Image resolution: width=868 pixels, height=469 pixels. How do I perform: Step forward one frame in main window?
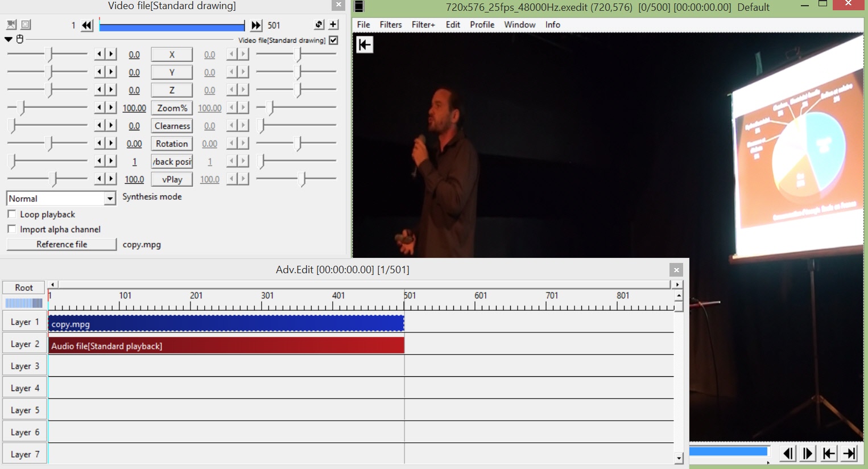[x=808, y=454]
